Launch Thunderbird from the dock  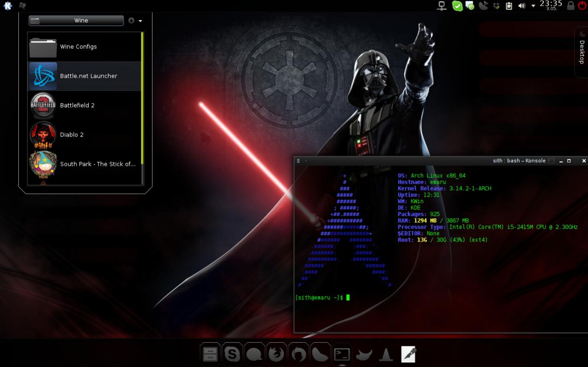coord(298,354)
